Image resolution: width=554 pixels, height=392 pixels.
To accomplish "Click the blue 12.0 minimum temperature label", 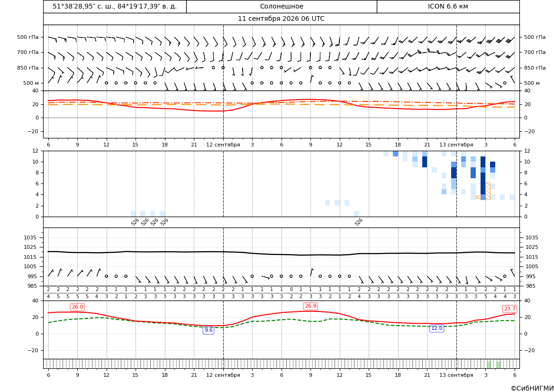I will pyautogui.click(x=436, y=328).
